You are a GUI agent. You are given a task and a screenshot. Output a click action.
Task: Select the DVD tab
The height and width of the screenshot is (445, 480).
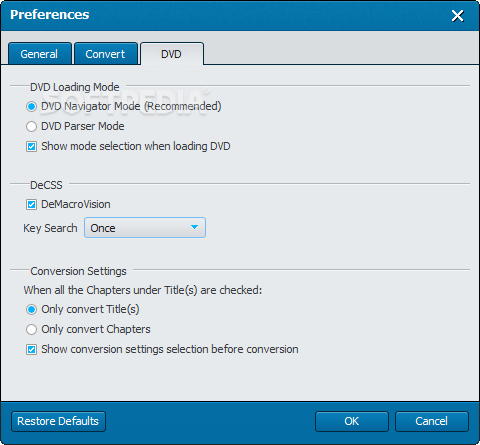pos(172,53)
